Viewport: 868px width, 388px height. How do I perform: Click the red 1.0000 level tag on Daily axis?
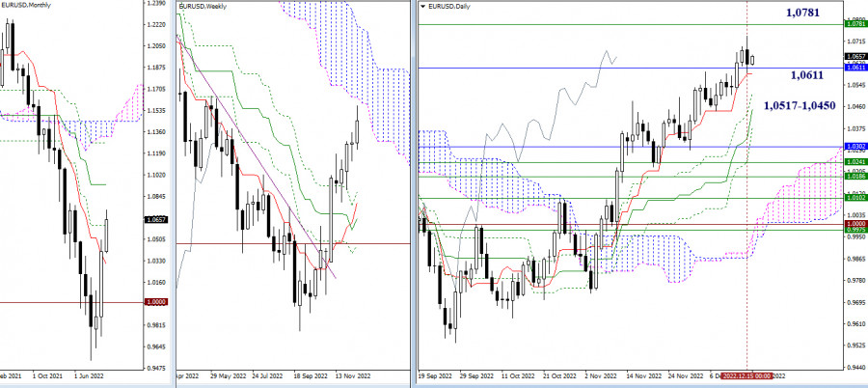coord(855,223)
